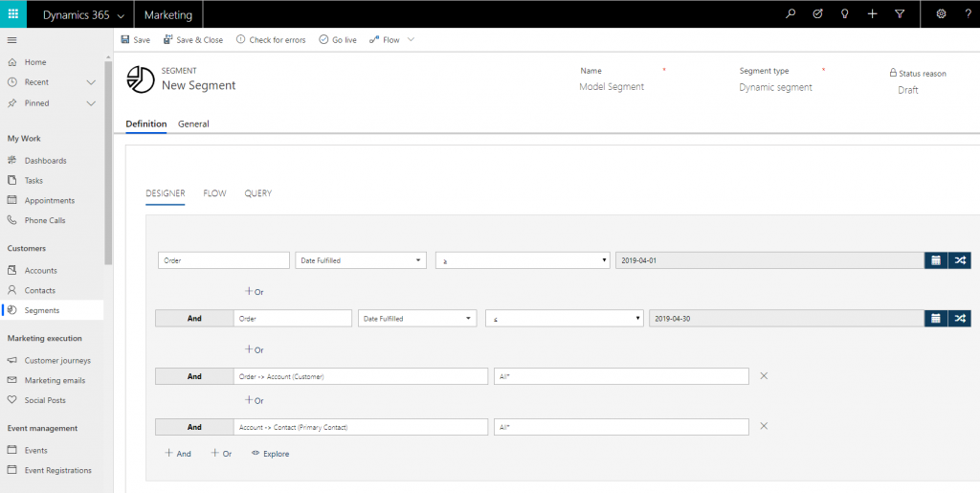
Task: Click shuffle icon beside 2019-04-30 row
Action: point(960,319)
